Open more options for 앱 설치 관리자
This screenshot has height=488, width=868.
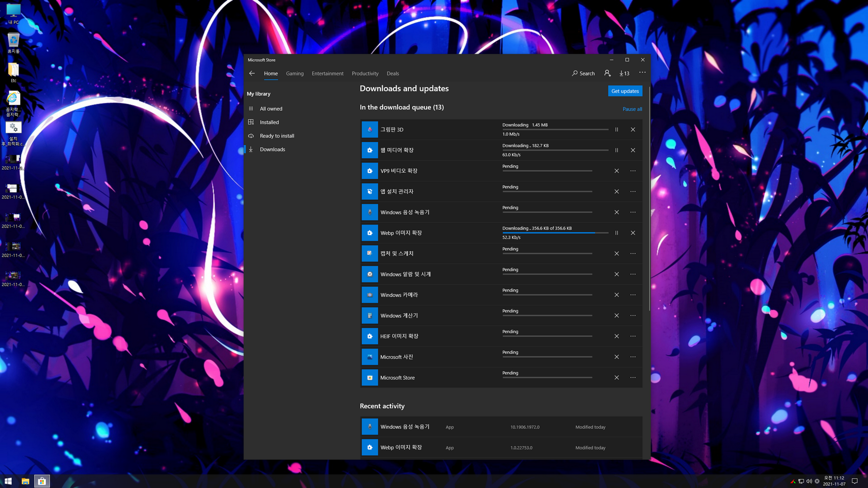point(633,192)
